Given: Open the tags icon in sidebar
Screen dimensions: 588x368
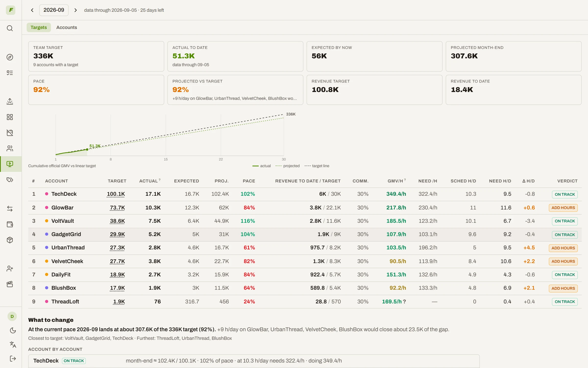Looking at the screenshot, I should (x=10, y=180).
